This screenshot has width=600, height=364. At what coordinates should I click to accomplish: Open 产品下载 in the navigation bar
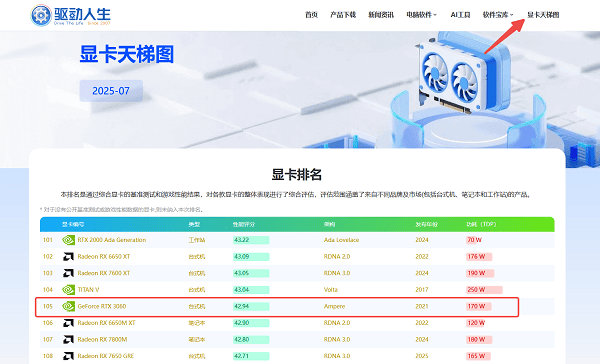pyautogui.click(x=343, y=15)
